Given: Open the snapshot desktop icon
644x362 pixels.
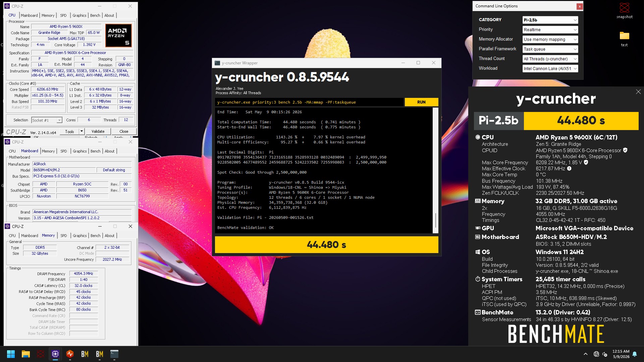Looking at the screenshot, I should [x=624, y=10].
